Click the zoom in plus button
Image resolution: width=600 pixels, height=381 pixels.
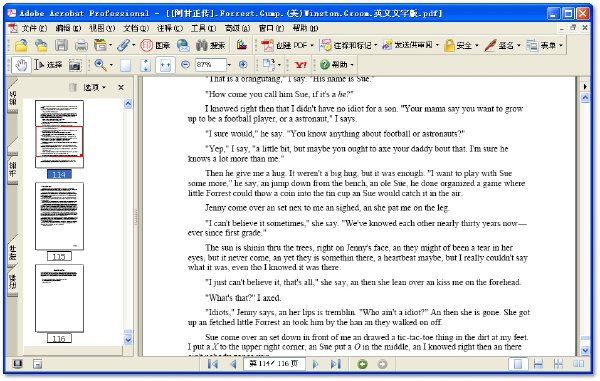243,65
